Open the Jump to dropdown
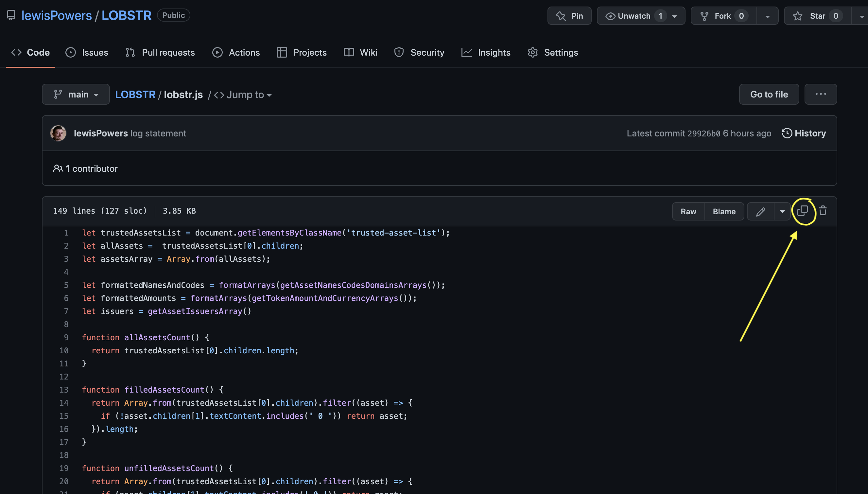This screenshot has height=494, width=868. [243, 95]
